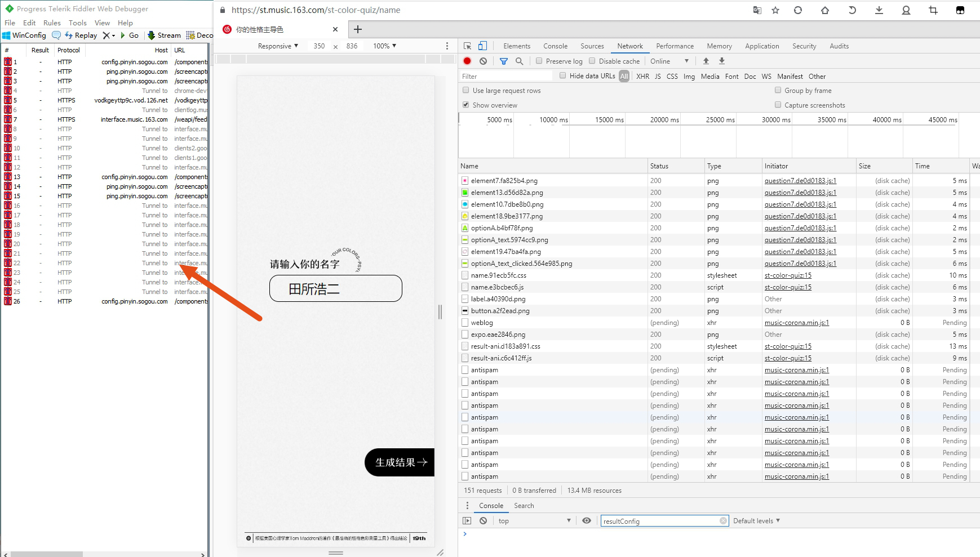Focus the network Filter text box
Viewport: 980px width, 557px height.
506,76
